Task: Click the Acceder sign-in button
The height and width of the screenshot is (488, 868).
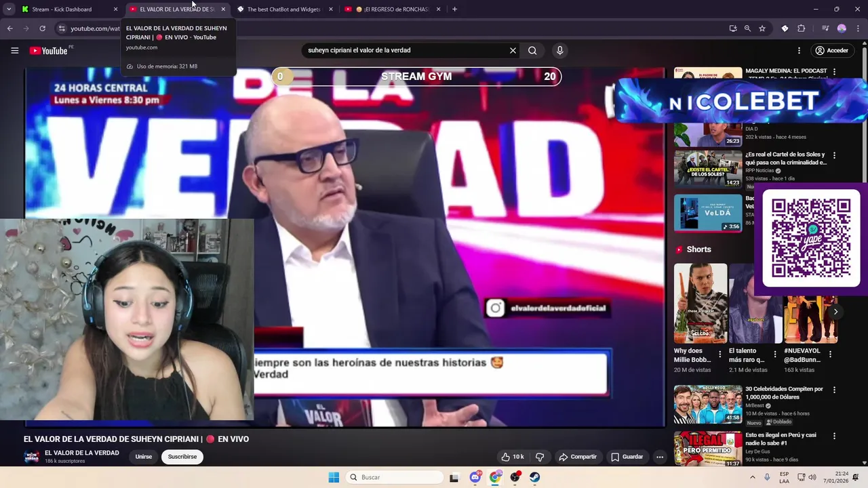Action: coord(831,50)
